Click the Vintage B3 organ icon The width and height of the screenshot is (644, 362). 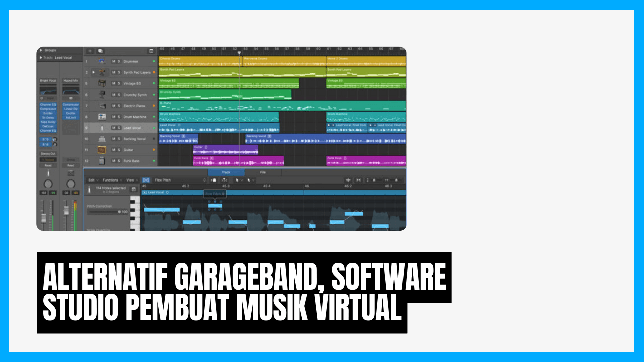[102, 83]
